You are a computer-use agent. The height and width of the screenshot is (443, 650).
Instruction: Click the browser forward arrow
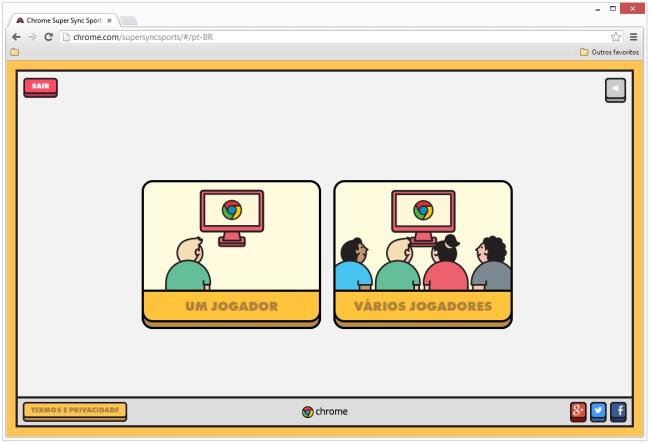tap(32, 37)
